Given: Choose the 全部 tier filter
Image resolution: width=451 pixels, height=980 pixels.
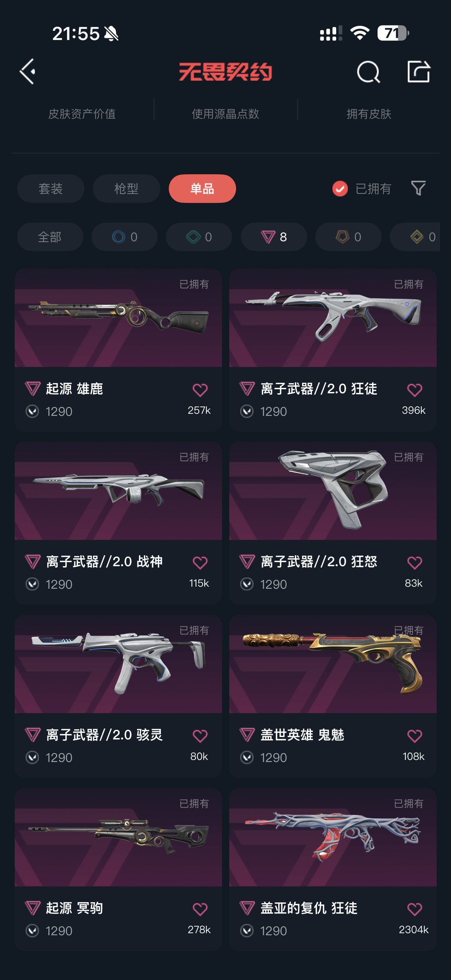Looking at the screenshot, I should click(50, 237).
